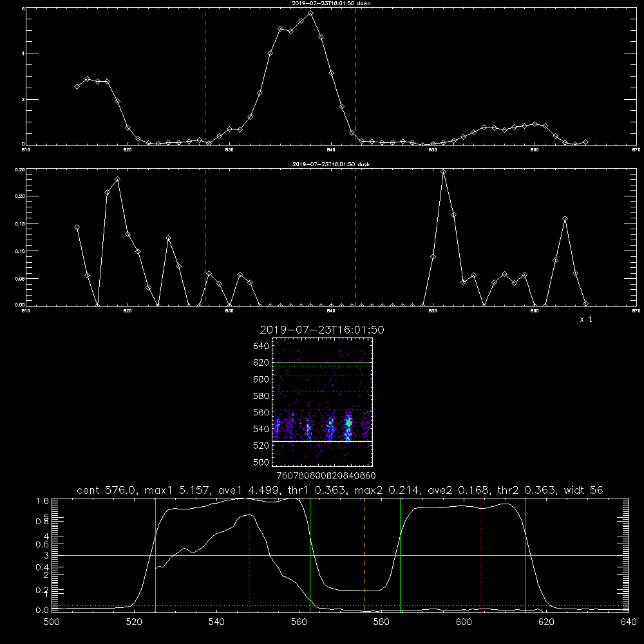Click the "0.6" y-axis label of bottom plot
This screenshot has height=644, width=644.
[x=43, y=544]
